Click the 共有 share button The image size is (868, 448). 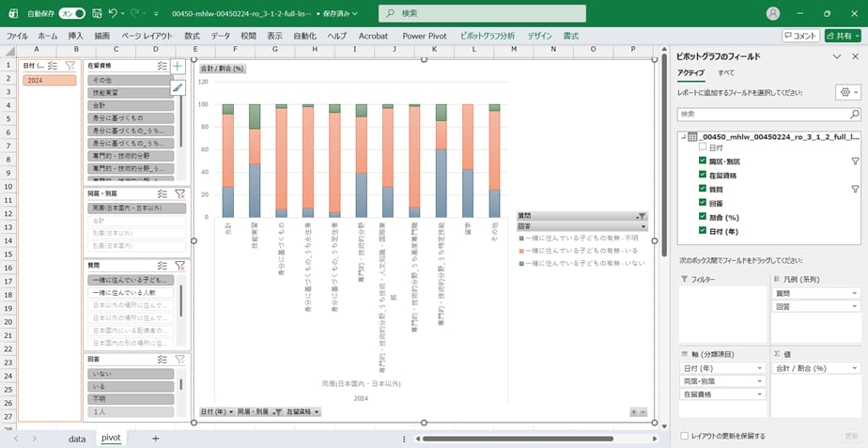coord(843,36)
